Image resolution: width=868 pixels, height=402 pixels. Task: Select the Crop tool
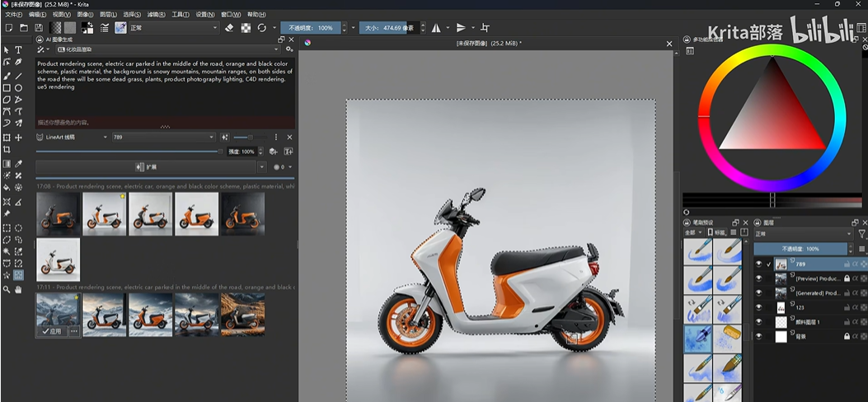[x=7, y=150]
